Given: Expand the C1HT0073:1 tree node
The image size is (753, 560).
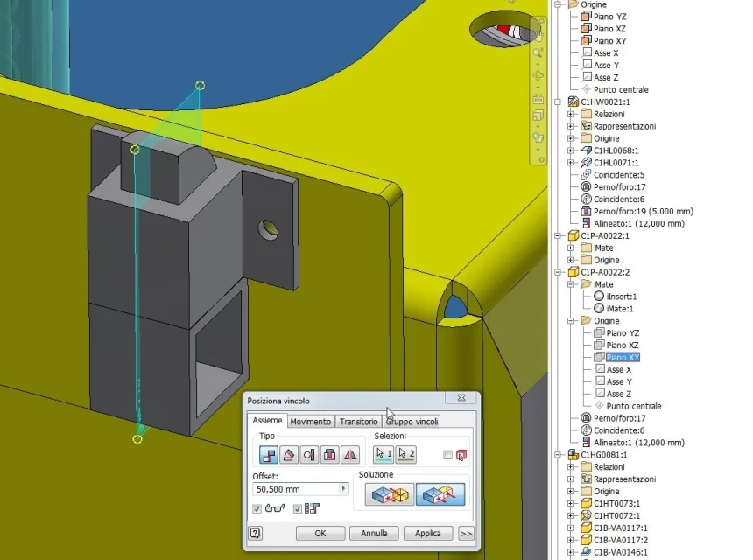Looking at the screenshot, I should (571, 503).
